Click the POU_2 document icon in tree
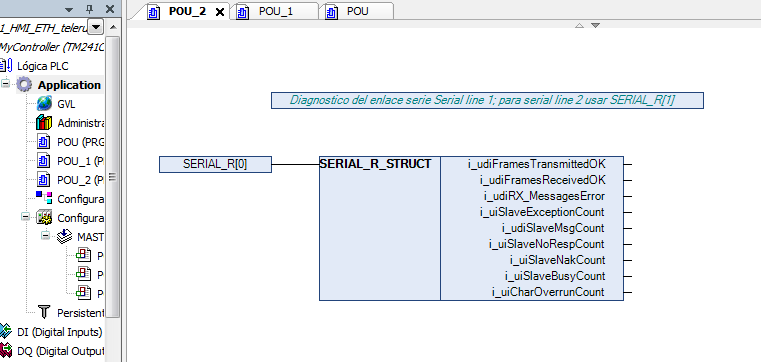Image resolution: width=761 pixels, height=362 pixels. 44,180
